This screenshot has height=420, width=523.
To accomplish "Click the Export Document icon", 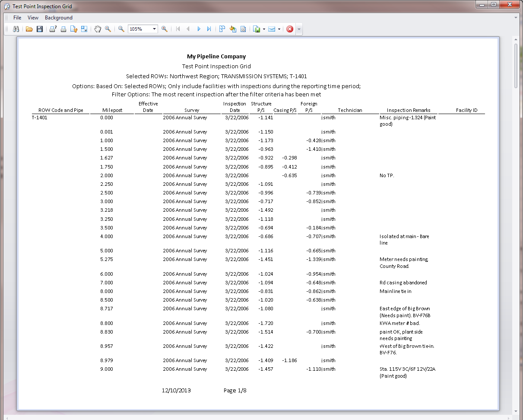I will 257,29.
